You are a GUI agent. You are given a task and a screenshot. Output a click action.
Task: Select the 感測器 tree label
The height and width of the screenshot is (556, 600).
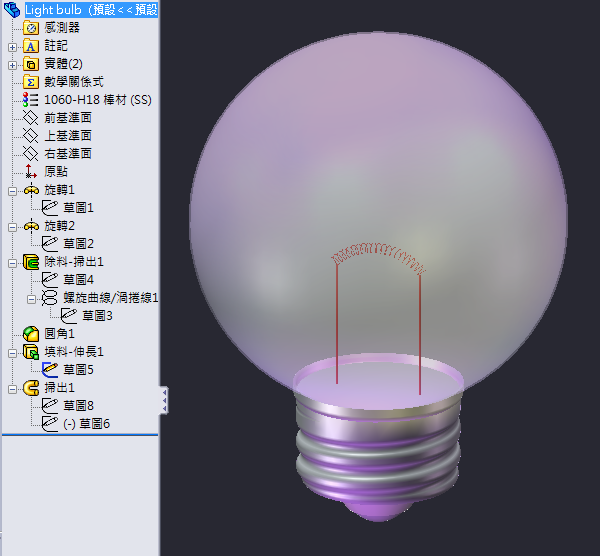(62, 28)
